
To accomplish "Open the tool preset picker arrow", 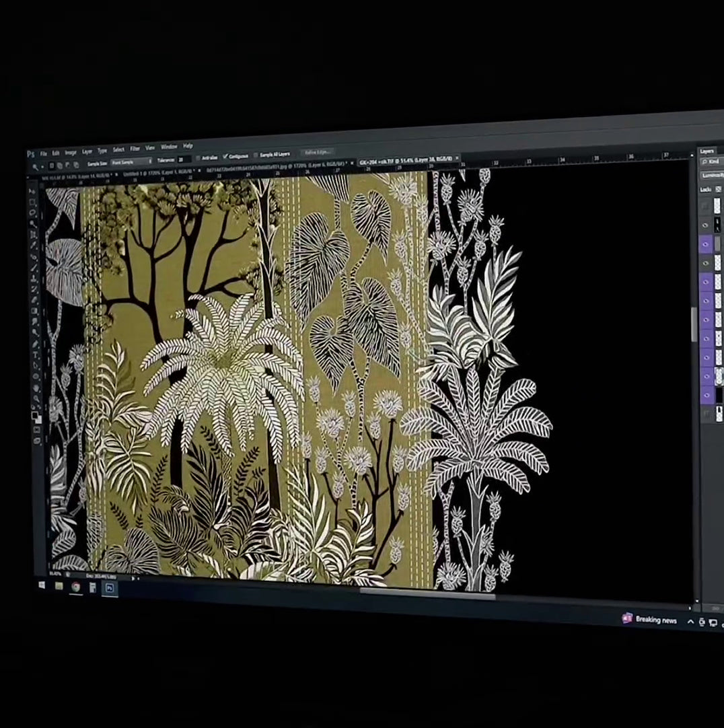I will [42, 166].
